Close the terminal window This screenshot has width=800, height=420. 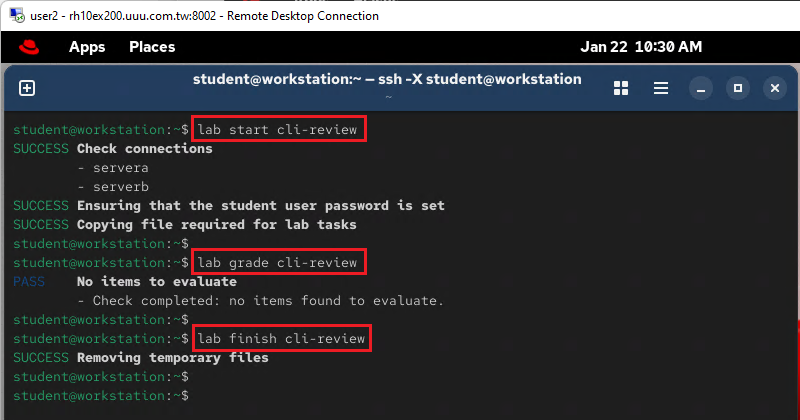[x=774, y=88]
